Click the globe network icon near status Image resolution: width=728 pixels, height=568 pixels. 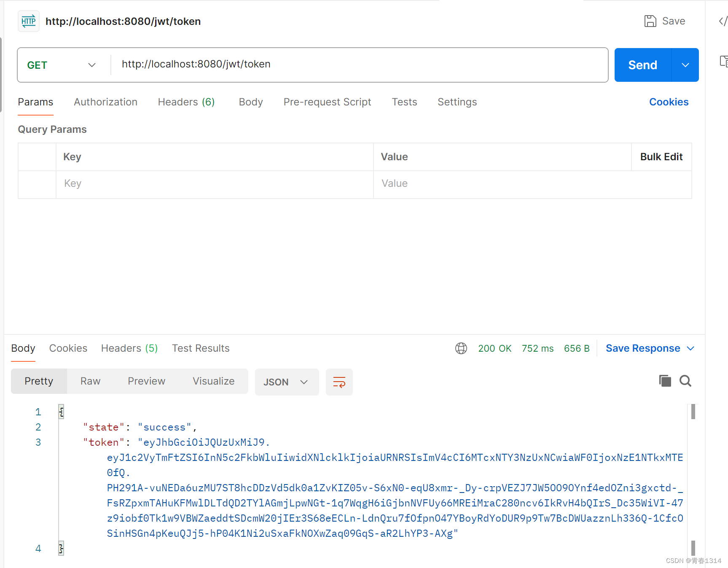pos(461,348)
